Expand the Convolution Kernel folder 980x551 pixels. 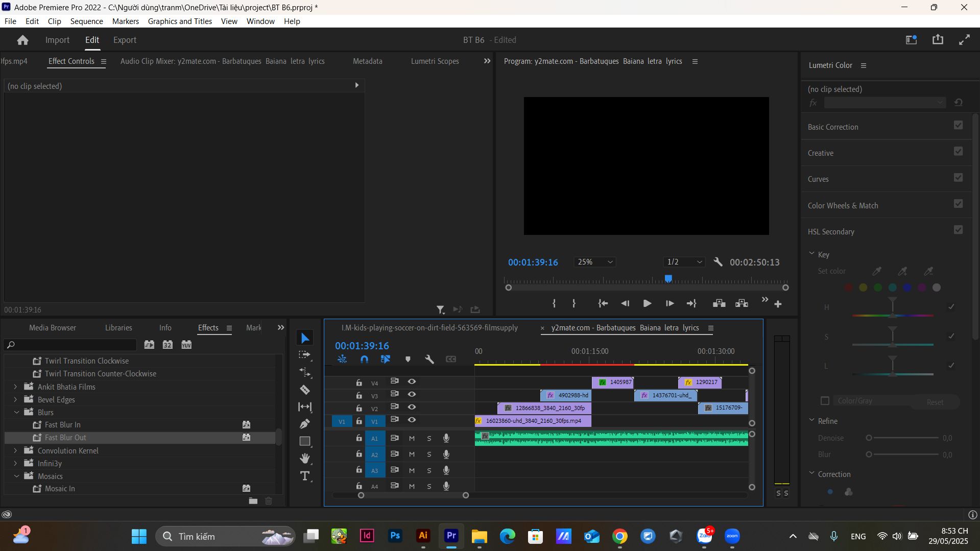[15, 450]
